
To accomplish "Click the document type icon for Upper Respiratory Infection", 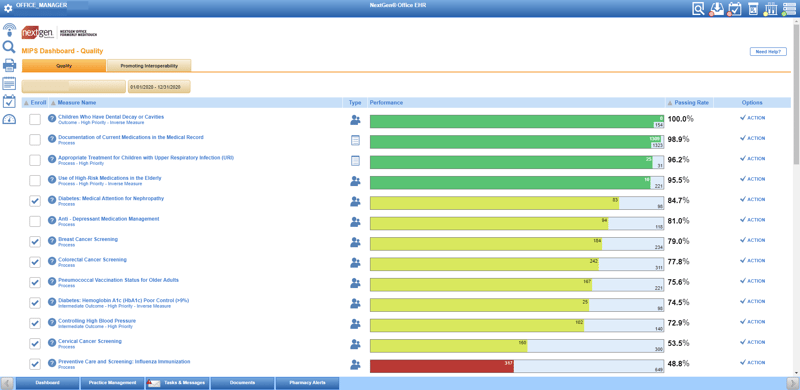I will 355,161.
